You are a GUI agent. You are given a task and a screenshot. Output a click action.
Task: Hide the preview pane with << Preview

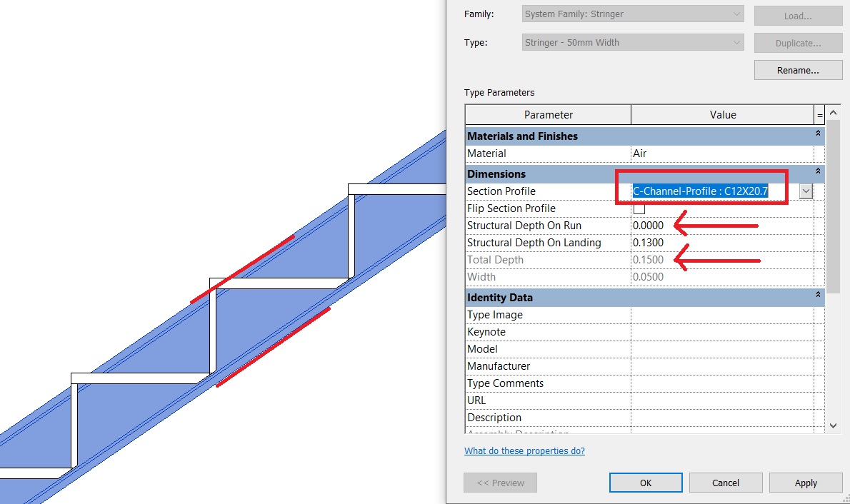(x=500, y=483)
